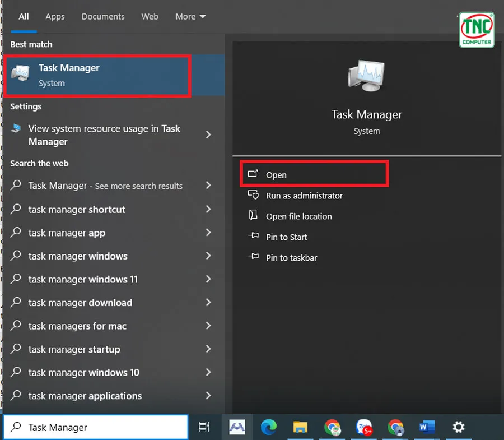The height and width of the screenshot is (440, 504).
Task: Expand arrow for View system resource usage
Action: tap(208, 135)
